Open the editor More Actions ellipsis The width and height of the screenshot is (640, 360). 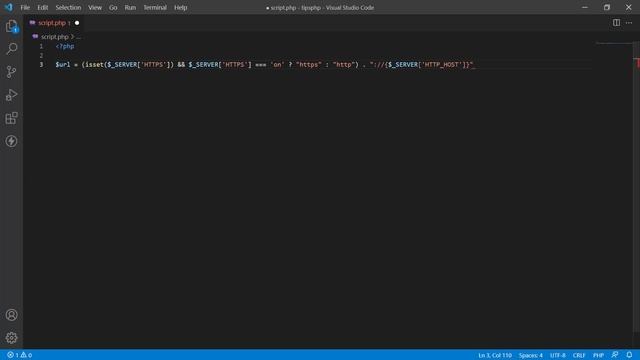[629, 23]
